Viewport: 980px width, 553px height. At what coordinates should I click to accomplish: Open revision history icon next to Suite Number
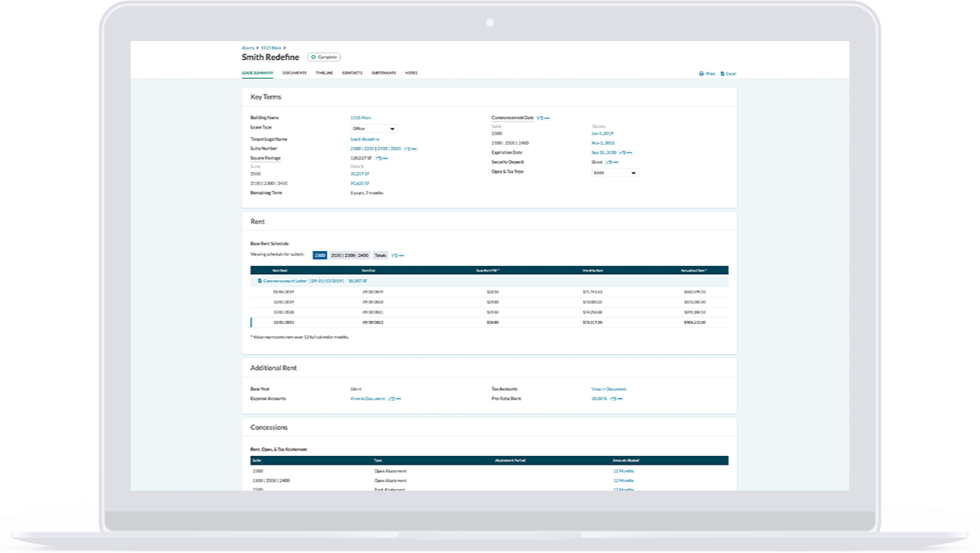pyautogui.click(x=410, y=150)
